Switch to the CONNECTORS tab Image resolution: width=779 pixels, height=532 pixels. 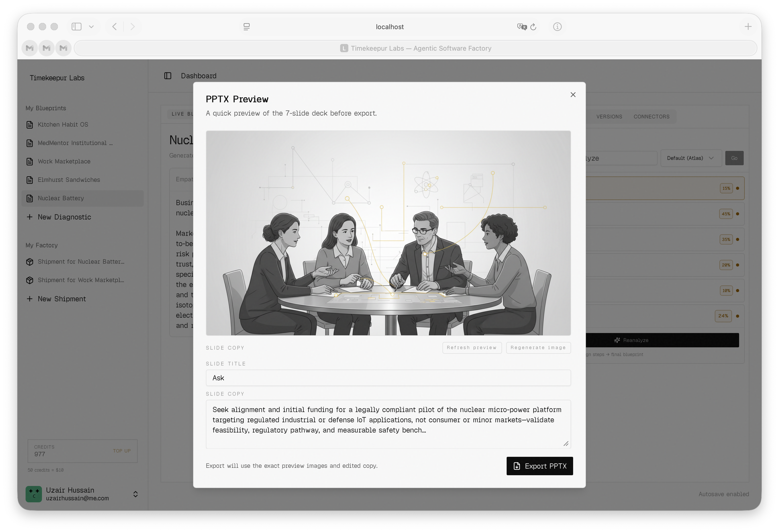(651, 116)
